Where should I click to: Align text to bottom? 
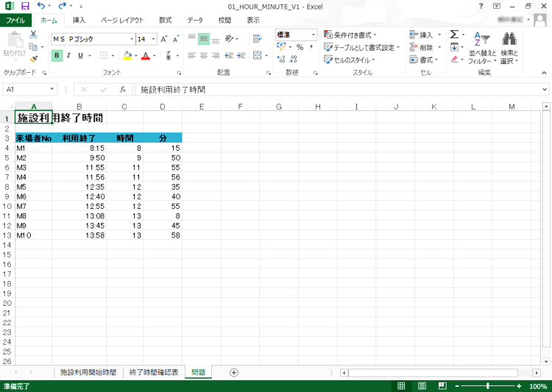[216, 39]
